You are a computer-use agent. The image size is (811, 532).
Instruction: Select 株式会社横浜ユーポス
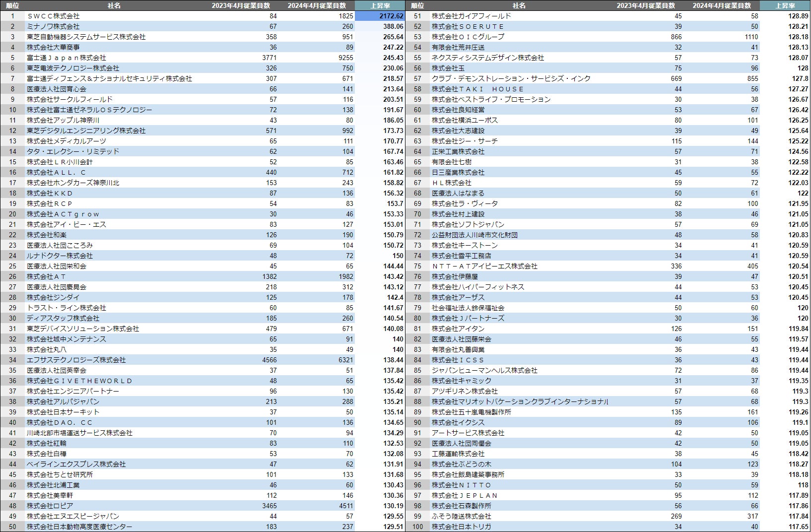tap(465, 120)
